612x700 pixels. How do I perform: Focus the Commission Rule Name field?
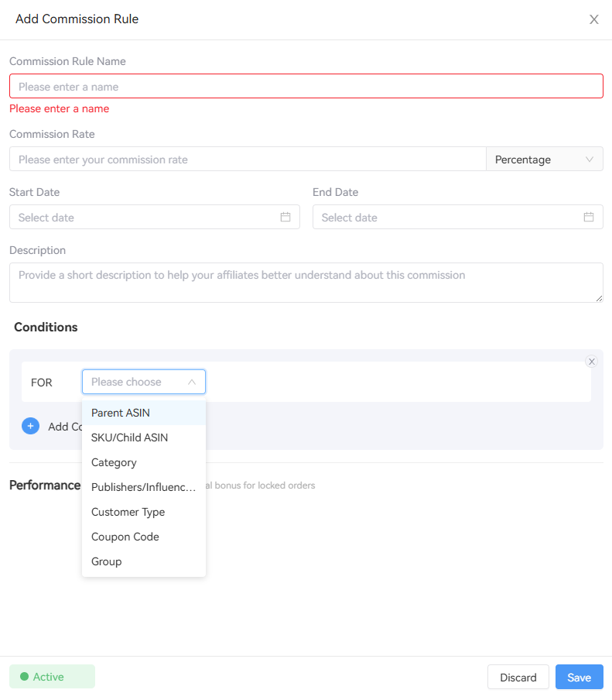click(306, 86)
